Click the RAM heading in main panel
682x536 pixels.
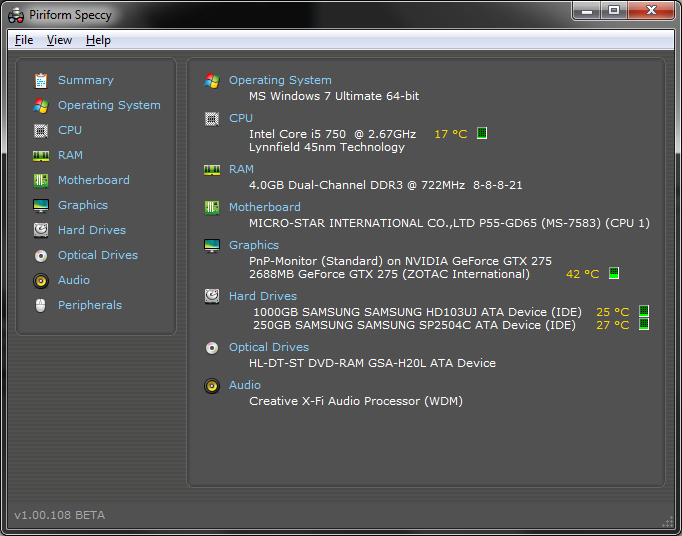coord(241,169)
